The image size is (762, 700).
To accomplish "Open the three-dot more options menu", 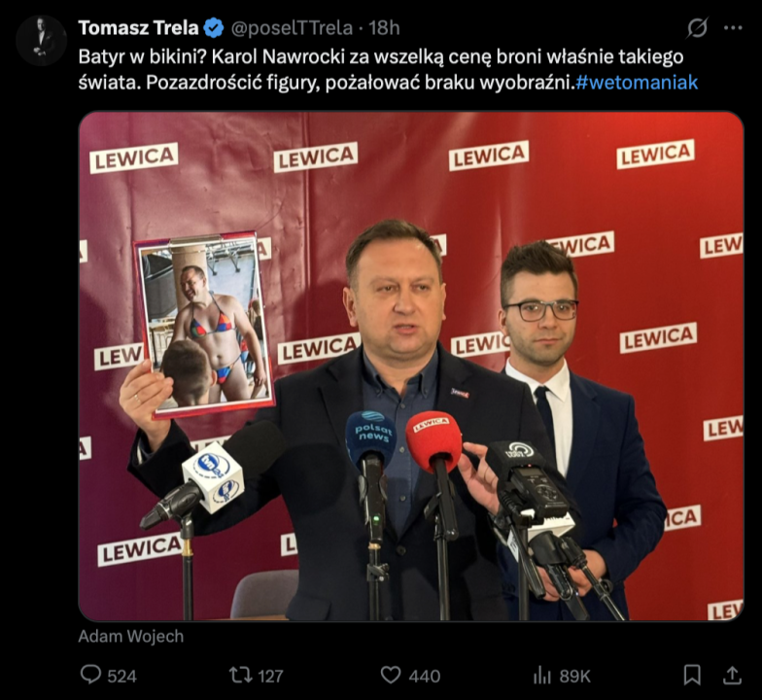I will (733, 27).
